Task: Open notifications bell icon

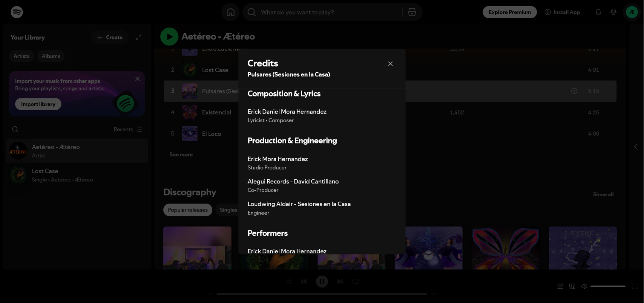Action: 598,12
